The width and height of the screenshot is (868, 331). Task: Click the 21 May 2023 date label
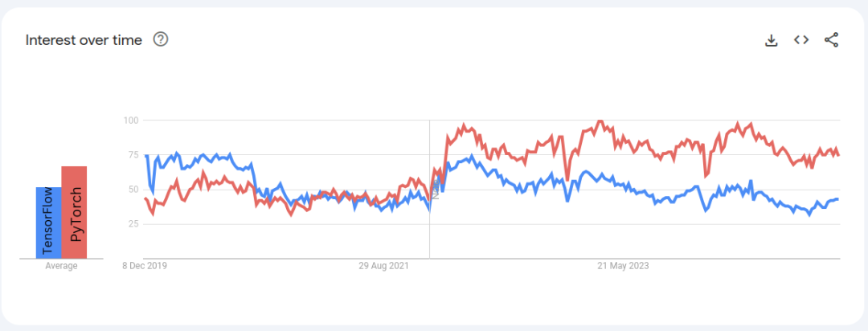point(623,266)
